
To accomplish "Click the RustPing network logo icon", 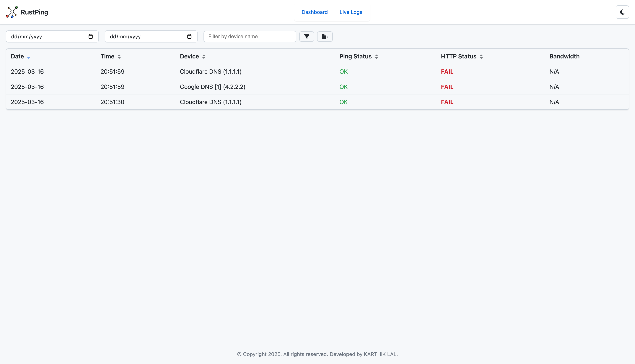I will pyautogui.click(x=12, y=12).
